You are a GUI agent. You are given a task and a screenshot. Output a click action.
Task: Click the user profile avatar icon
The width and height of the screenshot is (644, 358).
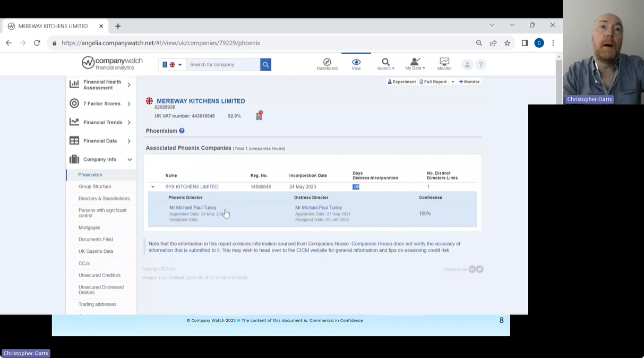467,65
